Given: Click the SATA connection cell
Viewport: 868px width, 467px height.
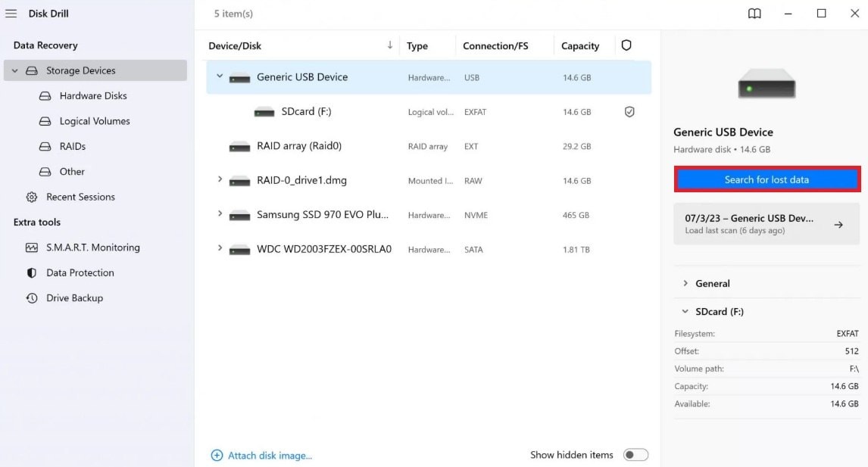Looking at the screenshot, I should click(473, 250).
